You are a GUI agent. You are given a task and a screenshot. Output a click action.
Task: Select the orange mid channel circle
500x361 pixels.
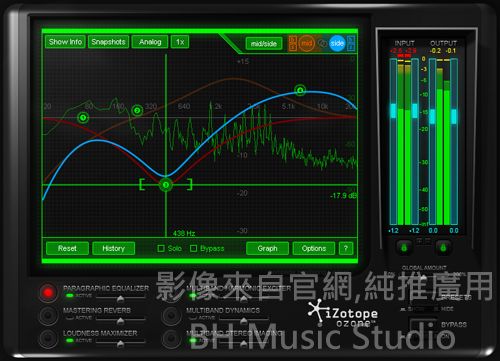click(306, 43)
